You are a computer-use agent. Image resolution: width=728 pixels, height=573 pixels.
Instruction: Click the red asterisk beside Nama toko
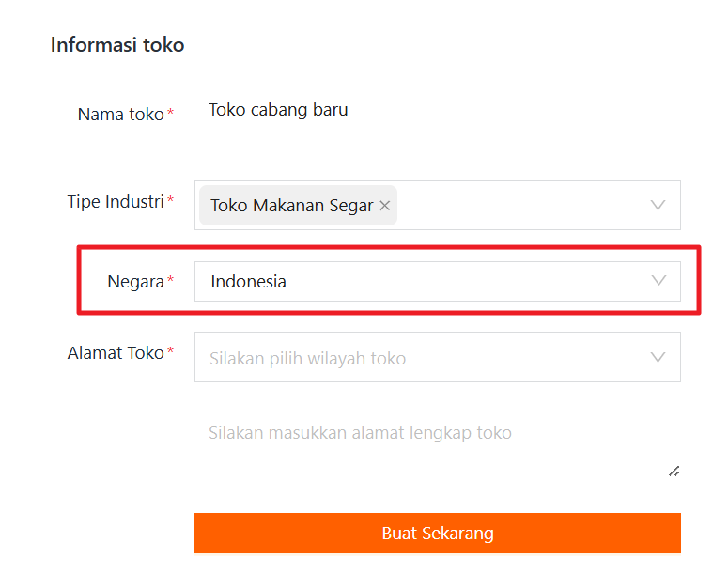pos(170,114)
